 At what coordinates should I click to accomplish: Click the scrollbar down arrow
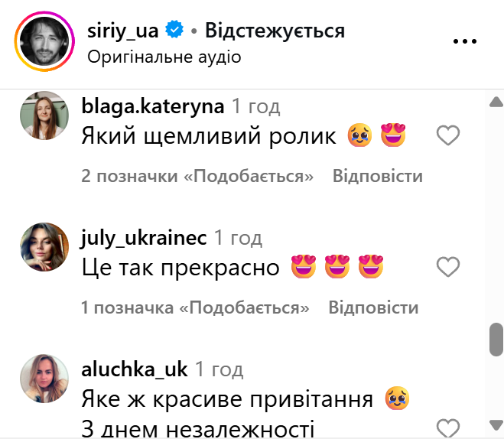496,425
